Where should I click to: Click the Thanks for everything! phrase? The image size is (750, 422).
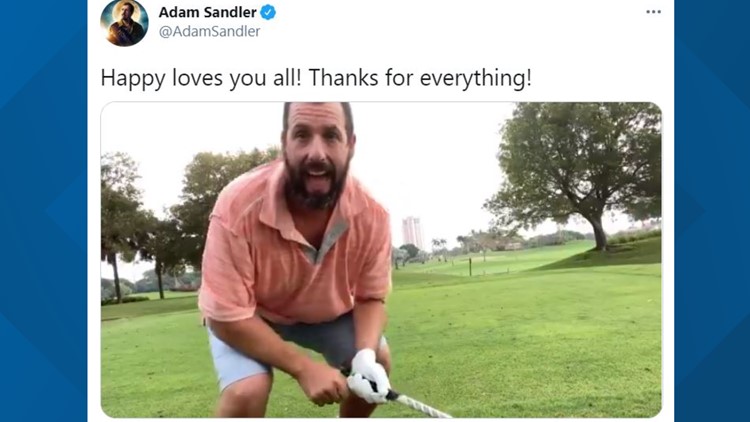[420, 78]
